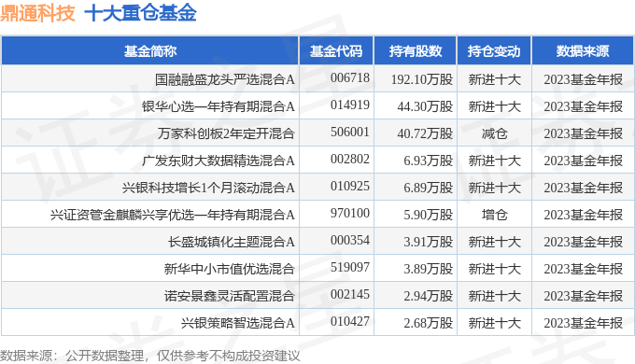Click 2023基金年报 in the 010427 row
The height and width of the screenshot is (364, 635).
pyautogui.click(x=583, y=324)
